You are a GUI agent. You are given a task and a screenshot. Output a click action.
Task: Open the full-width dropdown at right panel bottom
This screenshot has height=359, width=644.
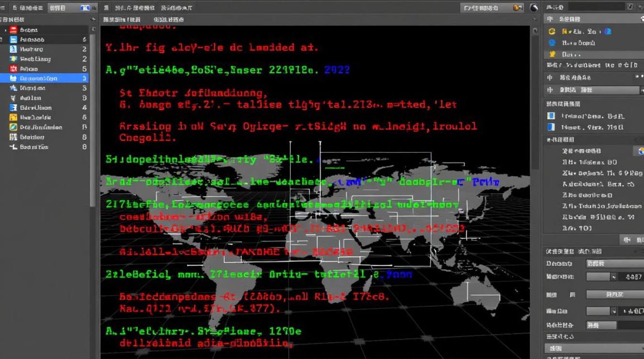coord(594,348)
